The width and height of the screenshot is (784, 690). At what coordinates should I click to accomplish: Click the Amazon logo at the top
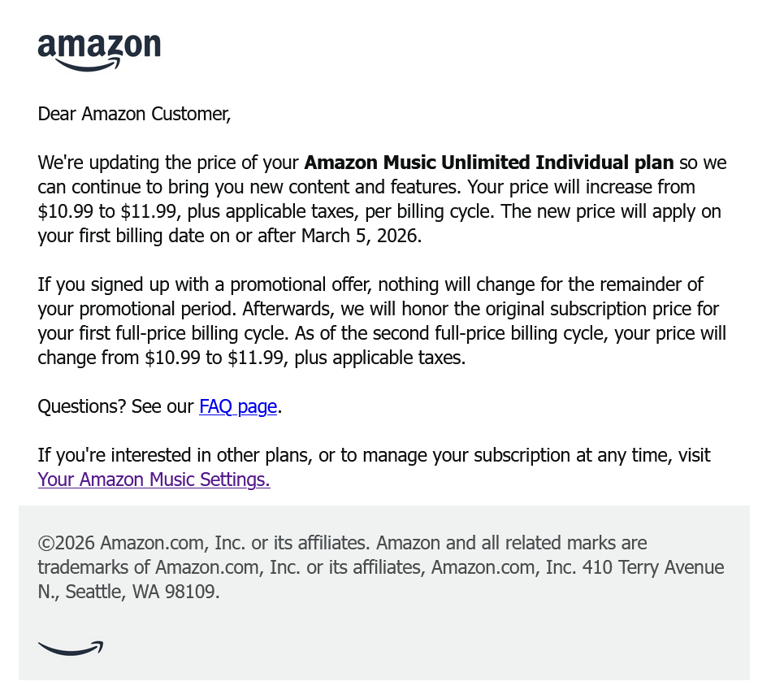[x=99, y=52]
